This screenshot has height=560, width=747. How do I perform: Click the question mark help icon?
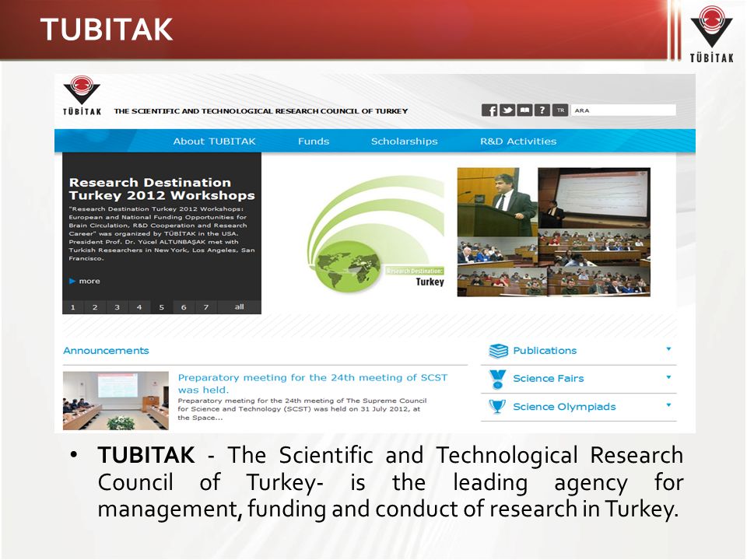click(542, 110)
